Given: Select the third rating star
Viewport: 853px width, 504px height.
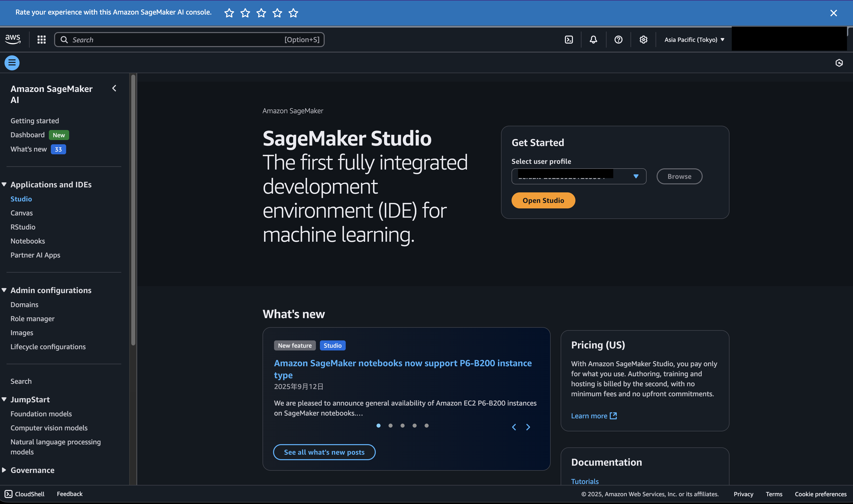Looking at the screenshot, I should (261, 13).
